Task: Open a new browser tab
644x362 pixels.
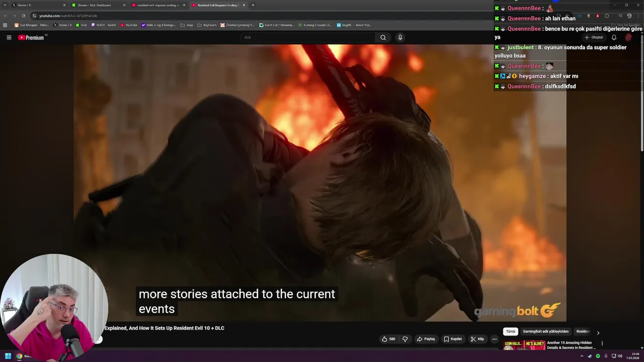Action: pyautogui.click(x=253, y=5)
